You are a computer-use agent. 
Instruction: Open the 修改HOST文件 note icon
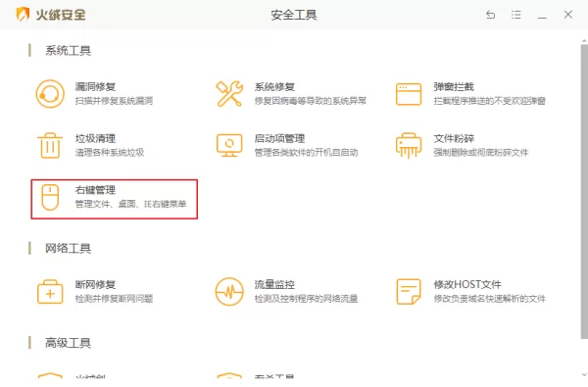click(409, 292)
